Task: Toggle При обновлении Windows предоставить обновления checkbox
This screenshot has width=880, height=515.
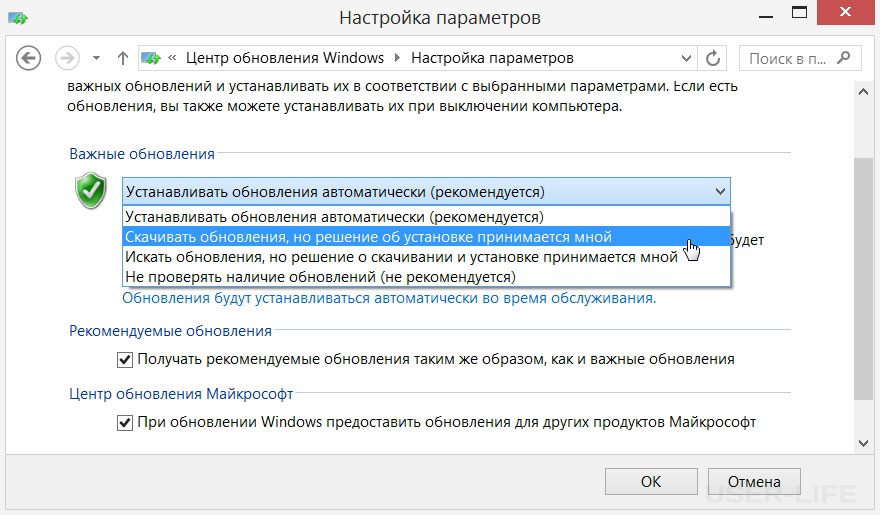Action: pyautogui.click(x=125, y=422)
